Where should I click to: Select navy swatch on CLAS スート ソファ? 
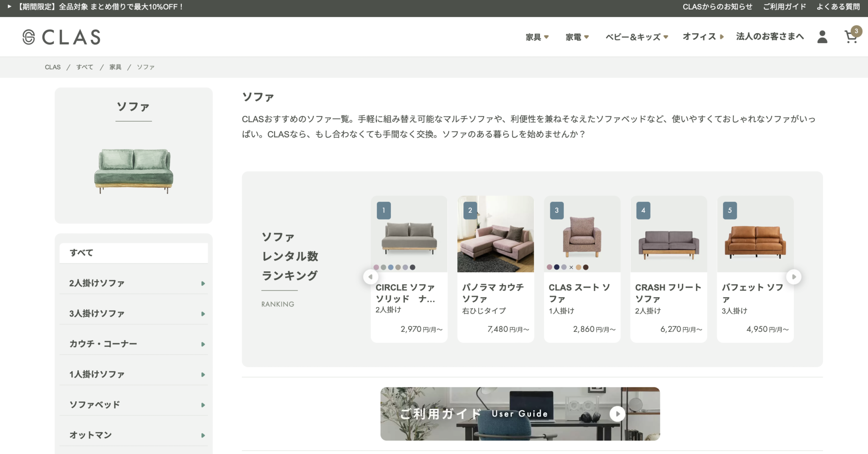coord(557,267)
